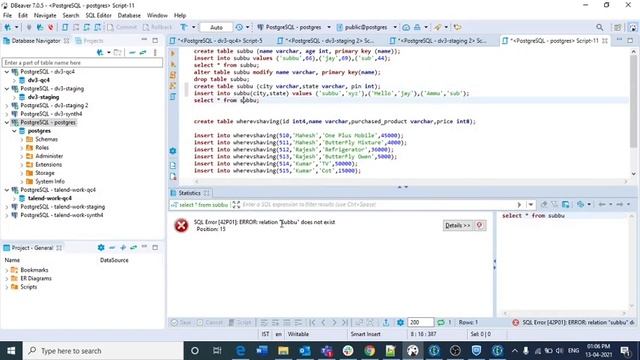Open the Database menu
The height and width of the screenshot is (360, 640).
(129, 15)
